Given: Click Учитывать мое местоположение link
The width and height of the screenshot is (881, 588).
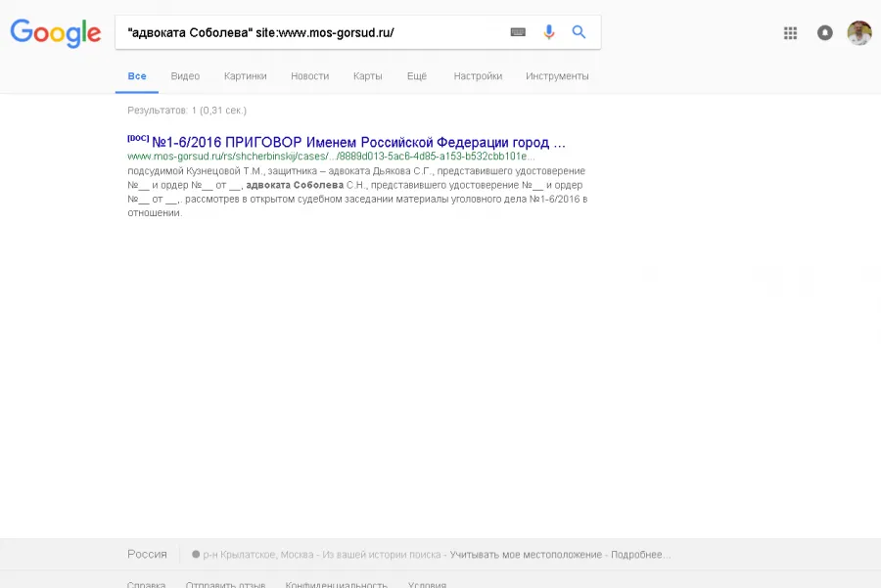Looking at the screenshot, I should [526, 555].
